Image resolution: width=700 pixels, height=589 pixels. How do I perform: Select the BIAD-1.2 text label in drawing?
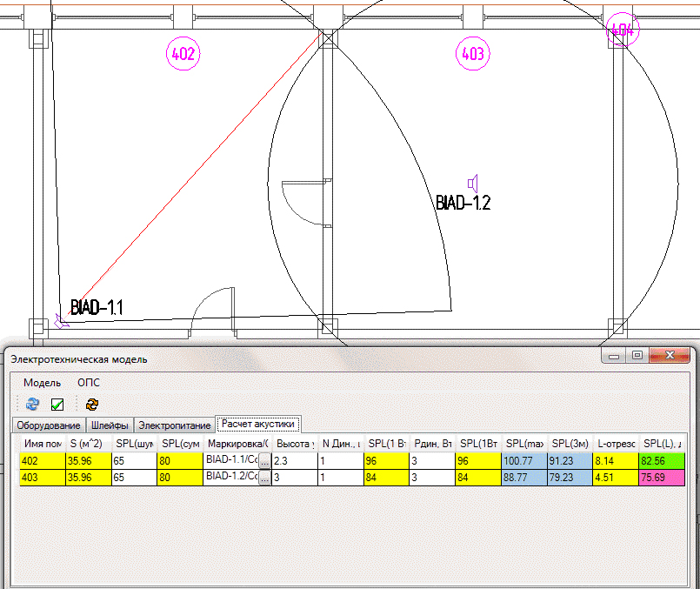[x=463, y=203]
